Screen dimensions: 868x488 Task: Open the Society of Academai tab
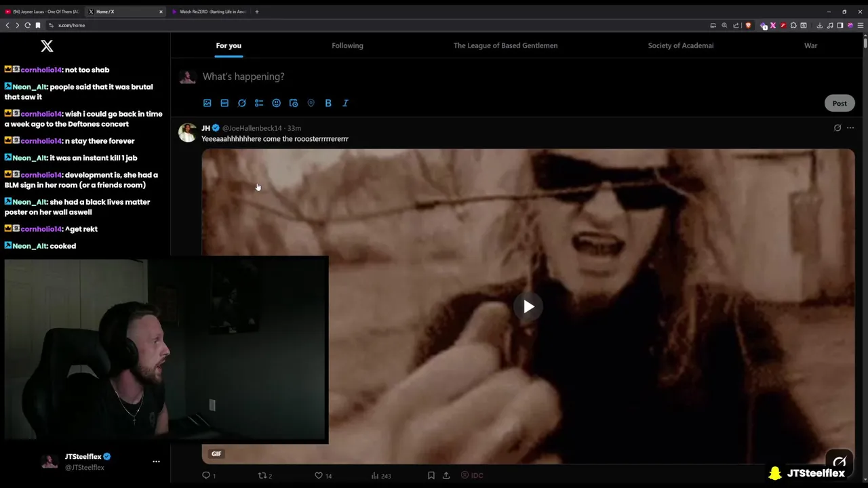click(680, 45)
